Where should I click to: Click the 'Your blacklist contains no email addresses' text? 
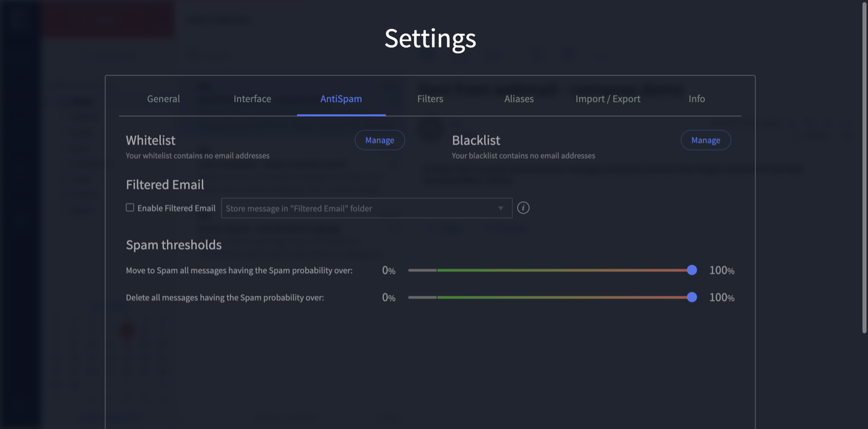pyautogui.click(x=523, y=155)
